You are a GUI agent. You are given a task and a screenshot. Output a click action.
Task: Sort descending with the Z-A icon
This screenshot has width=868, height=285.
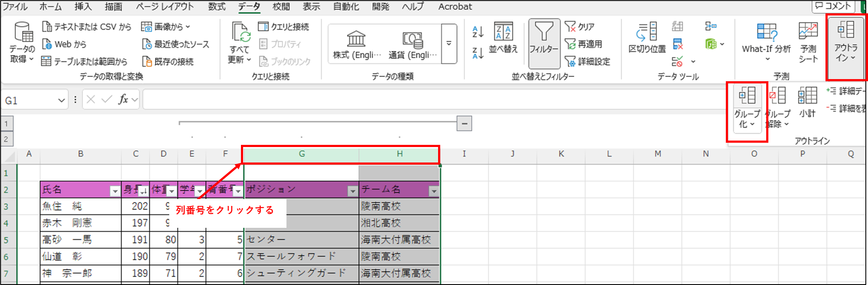click(478, 53)
